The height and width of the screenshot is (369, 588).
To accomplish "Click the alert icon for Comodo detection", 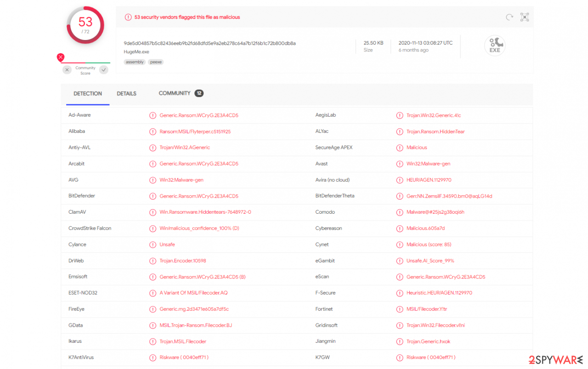I will tap(400, 212).
